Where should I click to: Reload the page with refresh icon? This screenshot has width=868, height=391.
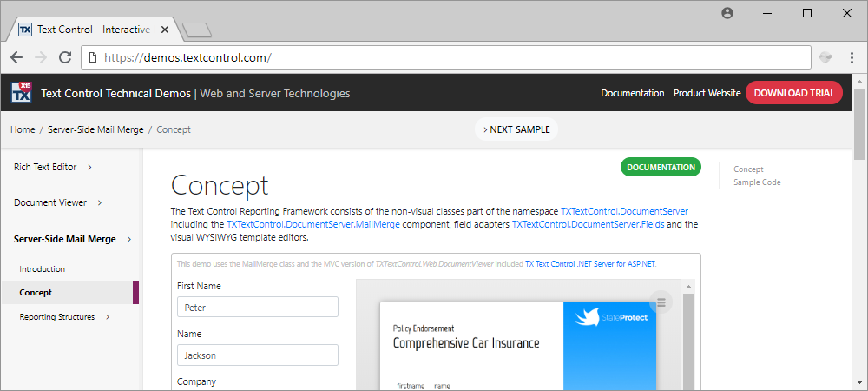coord(65,57)
